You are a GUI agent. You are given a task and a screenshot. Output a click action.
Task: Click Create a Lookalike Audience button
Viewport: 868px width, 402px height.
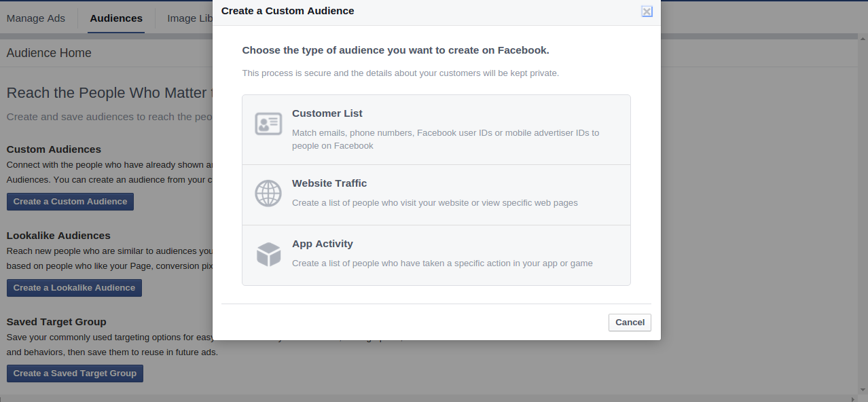(74, 288)
